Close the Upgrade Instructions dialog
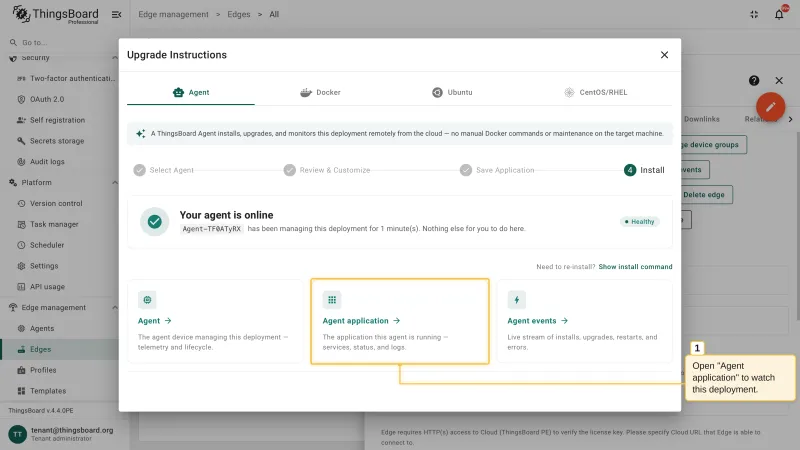The width and height of the screenshot is (800, 450). coord(664,55)
